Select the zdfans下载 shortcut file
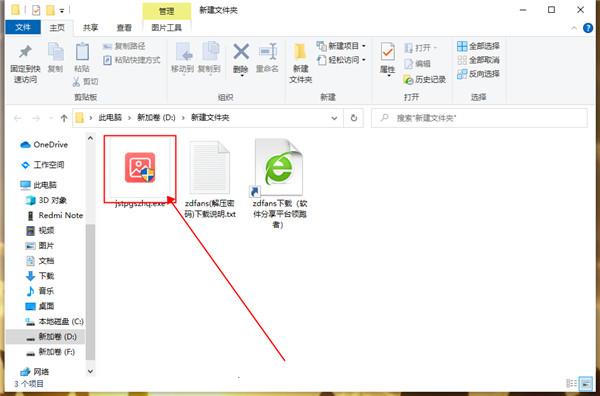 point(279,184)
